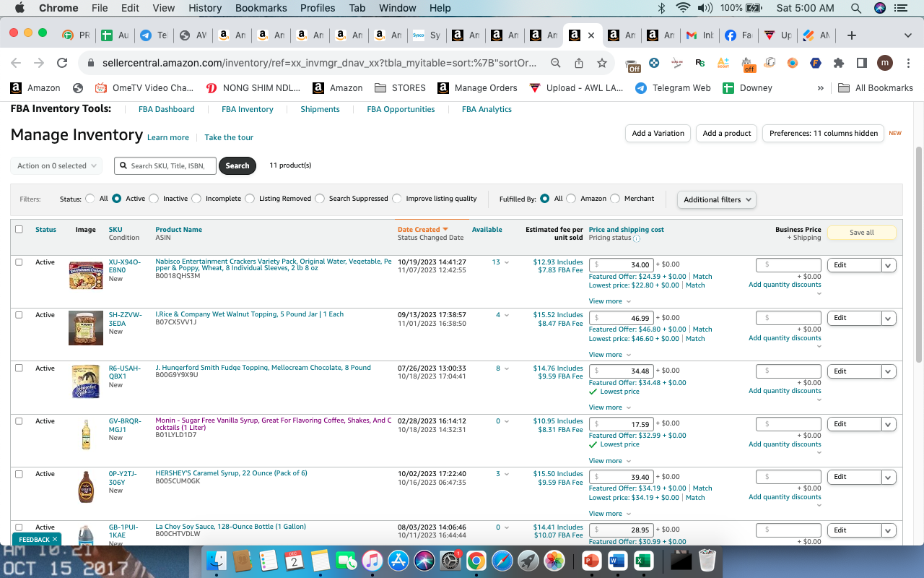The width and height of the screenshot is (924, 578).
Task: Select the 'Inactive' status filter
Action: pos(154,199)
